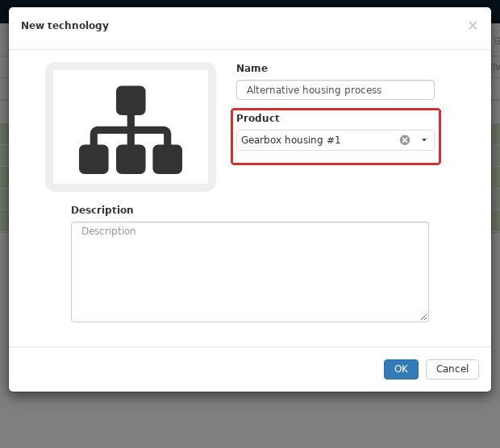Click the Product field label

[257, 118]
